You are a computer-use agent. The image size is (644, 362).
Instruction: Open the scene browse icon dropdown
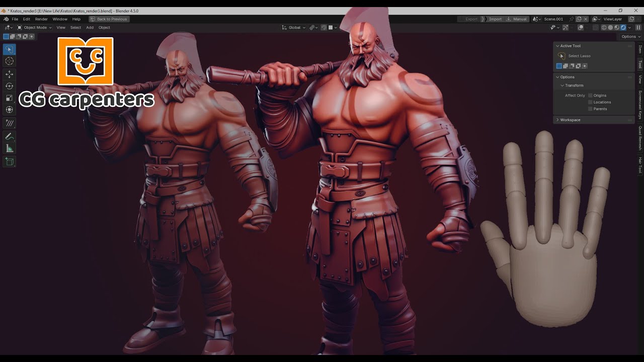(537, 19)
